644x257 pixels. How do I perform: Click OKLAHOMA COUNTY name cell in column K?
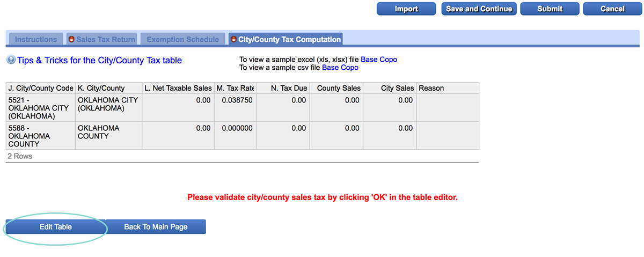(108, 136)
